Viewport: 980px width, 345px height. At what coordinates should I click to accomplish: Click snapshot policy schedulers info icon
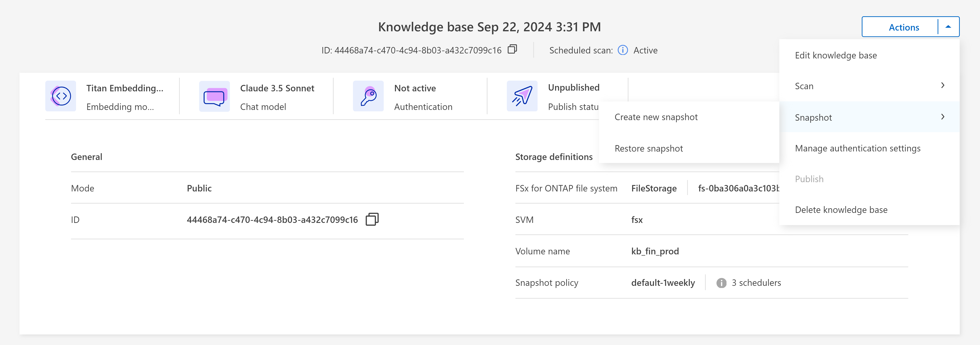point(721,283)
